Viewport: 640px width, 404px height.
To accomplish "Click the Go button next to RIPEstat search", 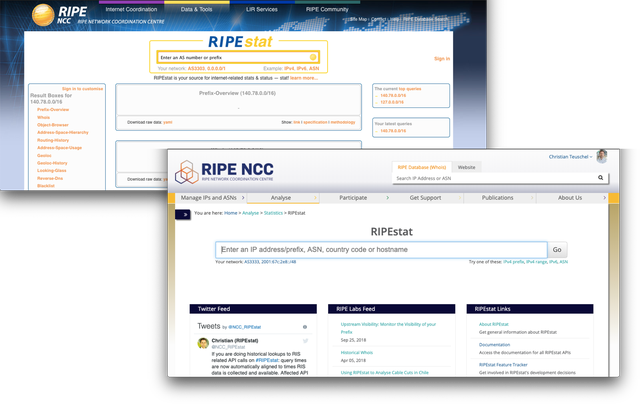I will tap(557, 250).
